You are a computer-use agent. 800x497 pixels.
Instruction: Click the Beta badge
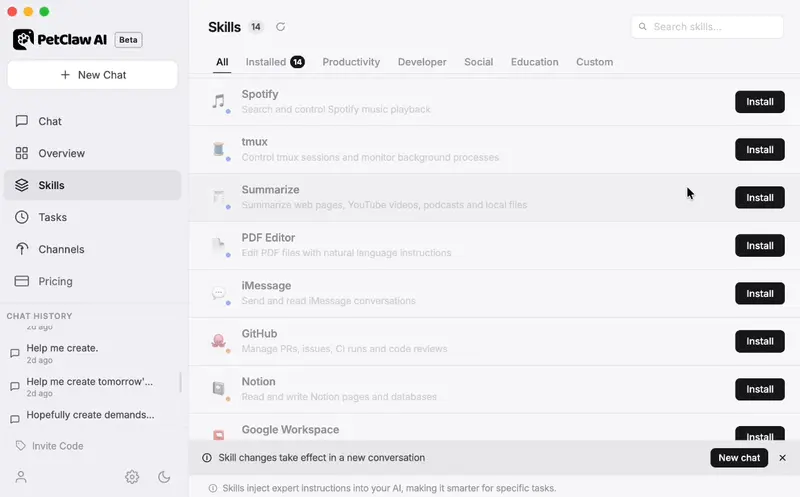(128, 40)
